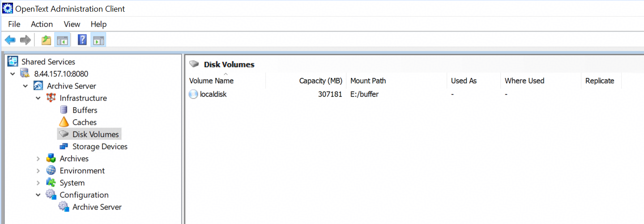Collapse the Archive Server tree node

coord(26,86)
